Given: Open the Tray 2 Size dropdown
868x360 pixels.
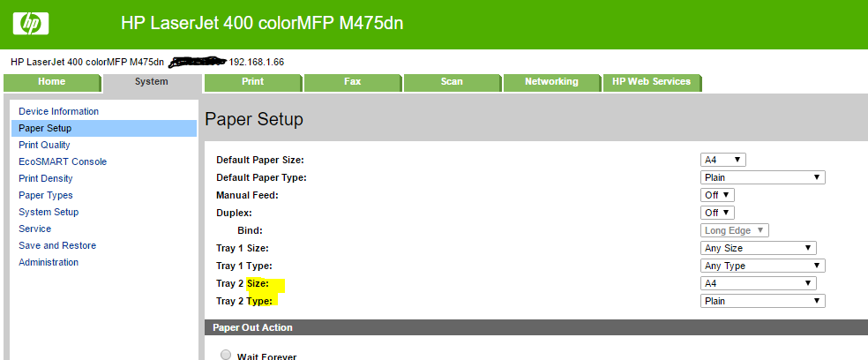Looking at the screenshot, I should click(x=758, y=283).
